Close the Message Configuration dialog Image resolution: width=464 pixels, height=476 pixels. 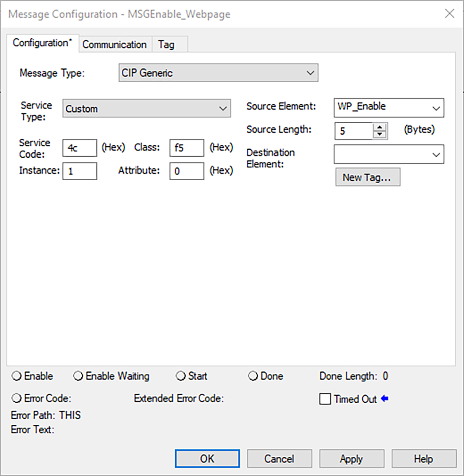point(449,14)
